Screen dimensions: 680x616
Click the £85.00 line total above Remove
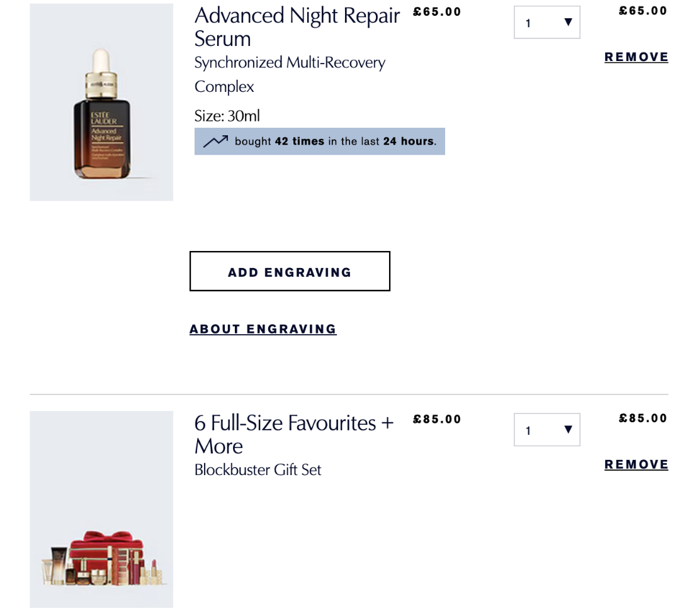pos(643,418)
